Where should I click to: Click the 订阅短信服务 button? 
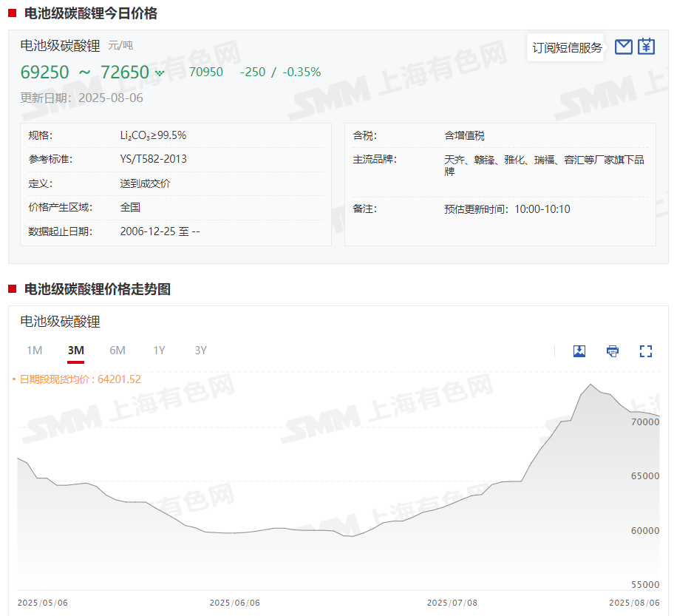click(x=567, y=48)
